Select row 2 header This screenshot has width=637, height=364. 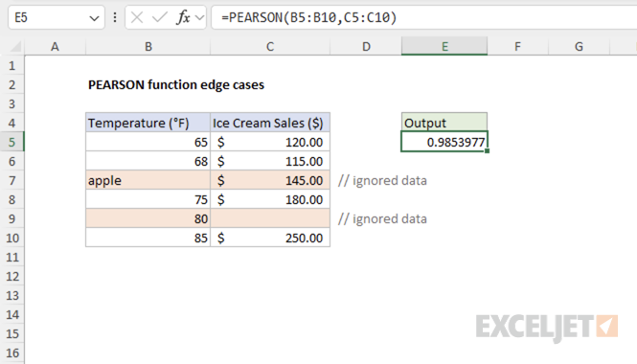12,84
